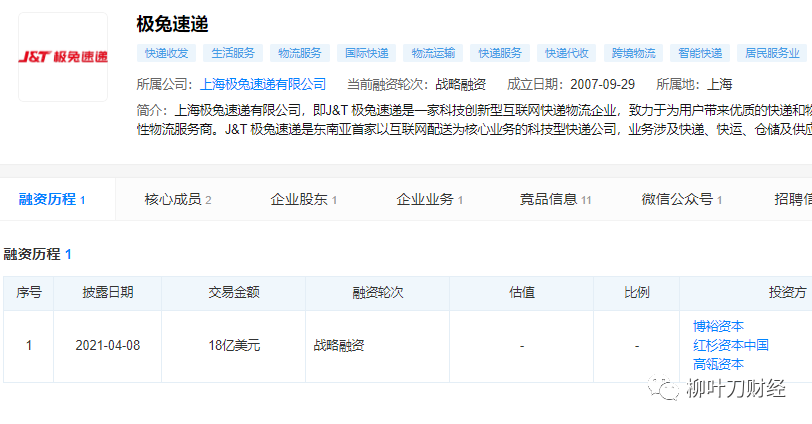Select the 跨境物流 tag

point(633,53)
